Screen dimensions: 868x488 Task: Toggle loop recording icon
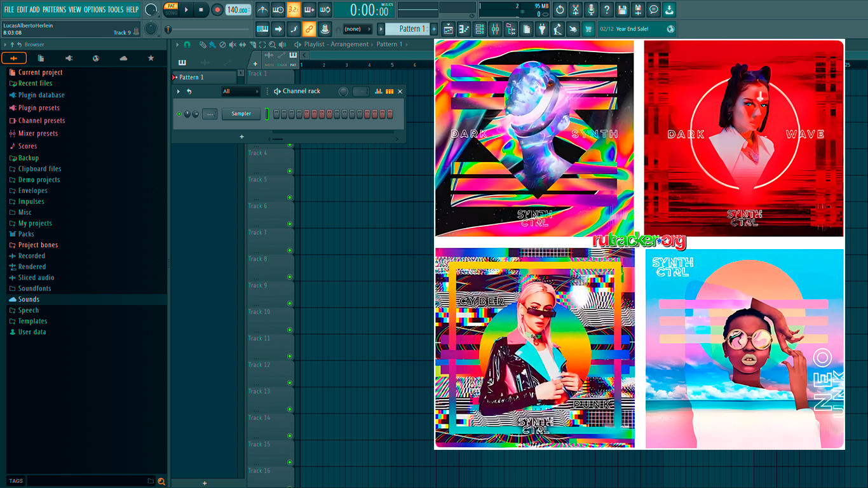tap(325, 10)
